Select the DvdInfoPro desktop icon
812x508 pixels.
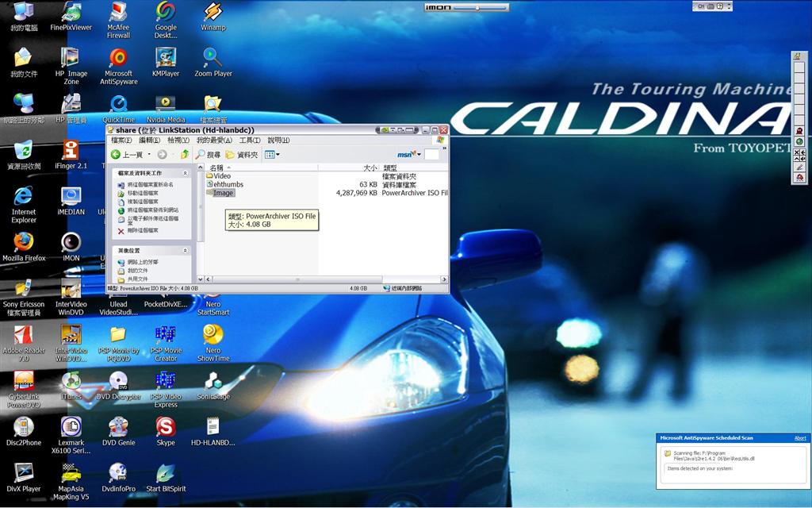click(x=118, y=478)
